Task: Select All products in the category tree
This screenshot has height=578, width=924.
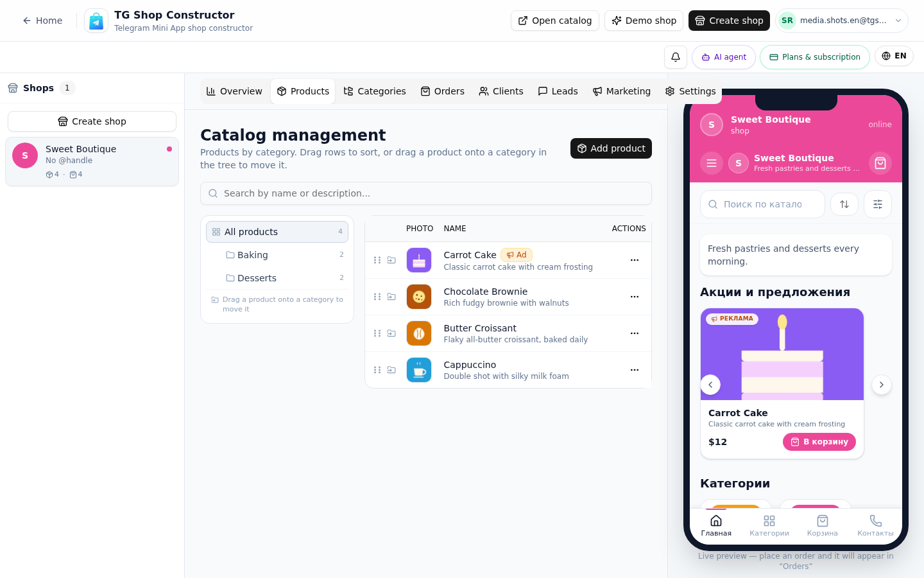Action: [277, 232]
